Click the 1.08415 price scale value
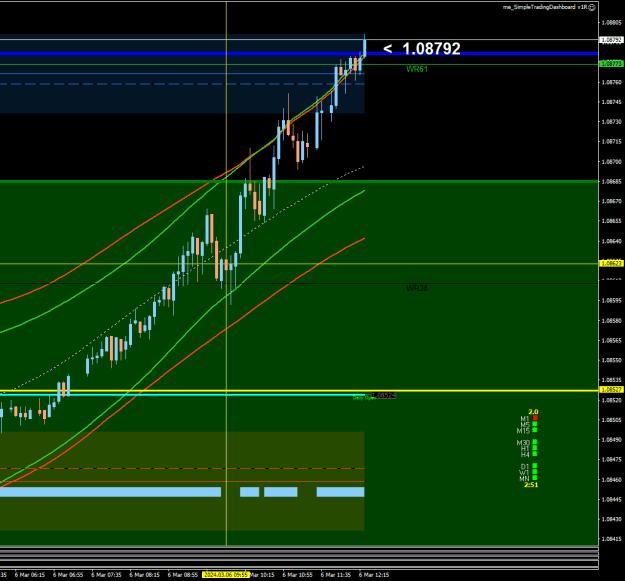Viewport: 625px width, 581px height. click(x=612, y=539)
